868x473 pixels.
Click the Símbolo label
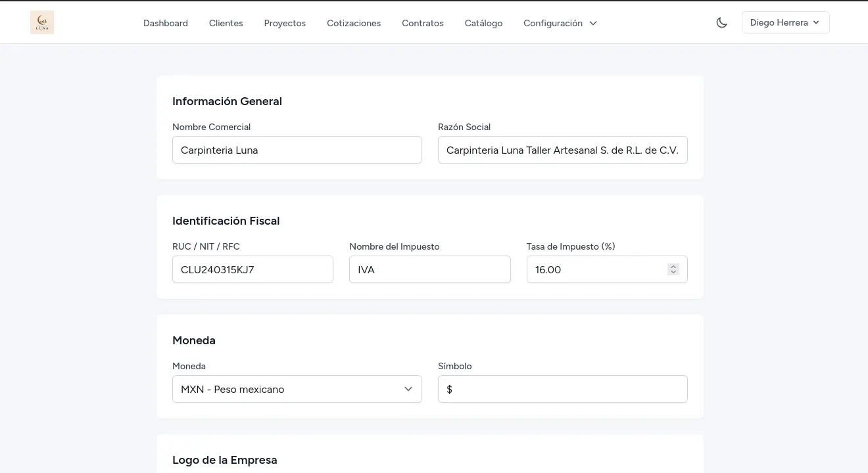click(455, 366)
